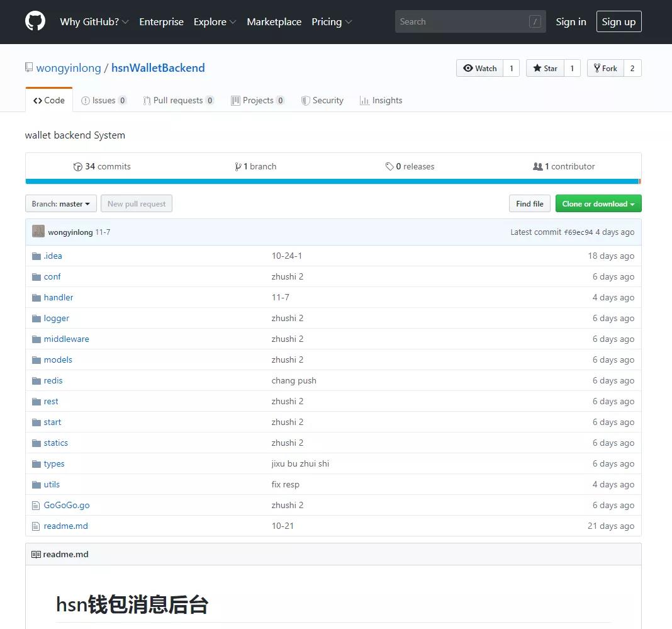
Task: Expand the Explore dropdown menu
Action: tap(215, 21)
